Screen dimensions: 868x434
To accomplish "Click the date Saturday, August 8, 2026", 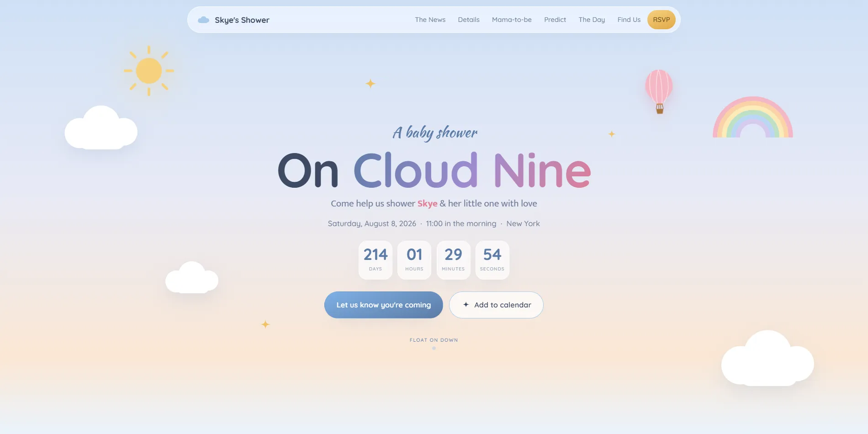I will coord(372,223).
